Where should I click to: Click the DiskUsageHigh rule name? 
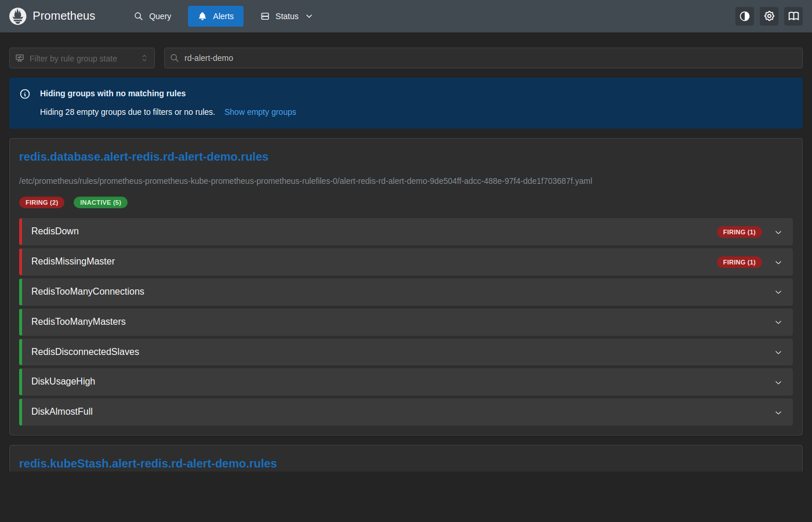63,382
